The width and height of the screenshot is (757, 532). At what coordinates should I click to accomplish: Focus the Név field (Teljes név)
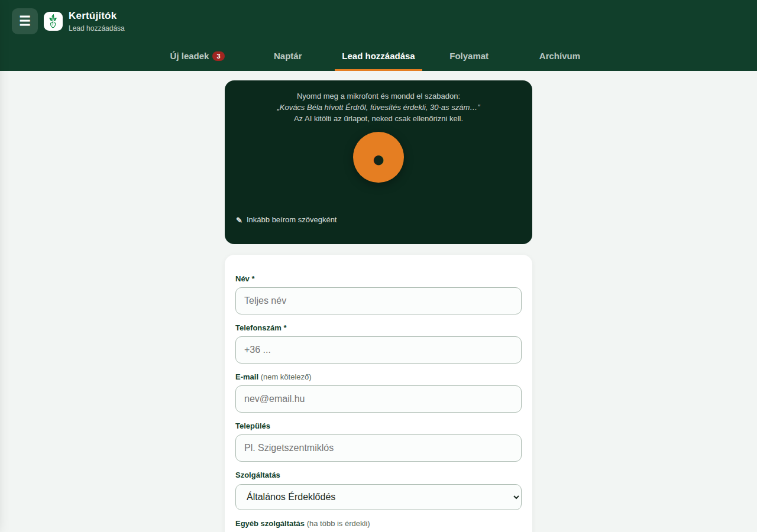coord(378,301)
